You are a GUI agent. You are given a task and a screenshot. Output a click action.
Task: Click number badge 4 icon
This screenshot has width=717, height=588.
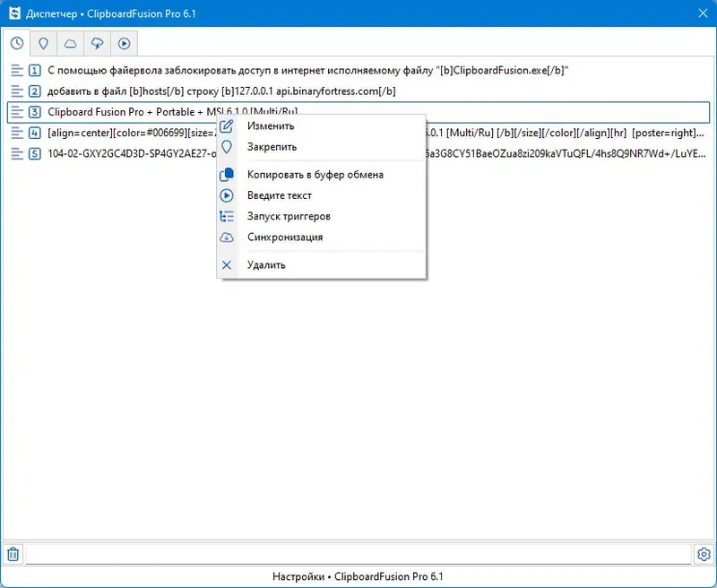click(35, 133)
